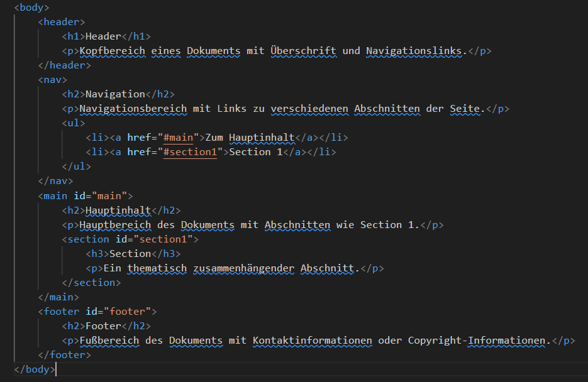Click the word "Kontaktinformationen"
Screen dimensions: 588x382
coord(312,341)
